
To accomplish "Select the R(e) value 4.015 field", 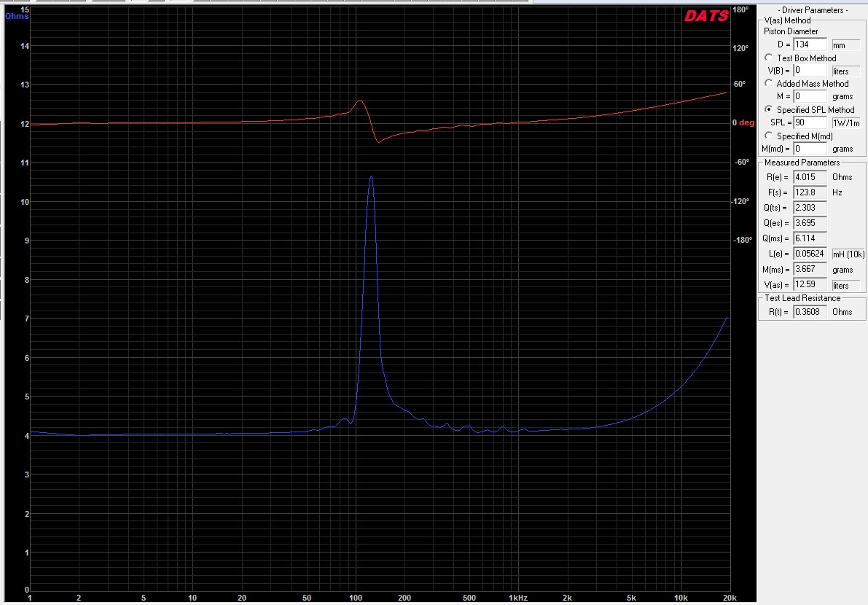I will [x=810, y=177].
